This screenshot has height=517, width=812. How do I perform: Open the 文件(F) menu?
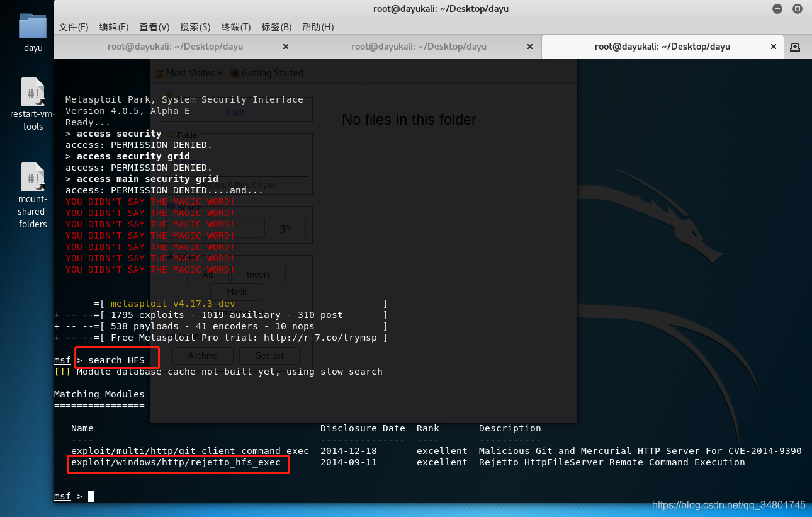[x=74, y=27]
